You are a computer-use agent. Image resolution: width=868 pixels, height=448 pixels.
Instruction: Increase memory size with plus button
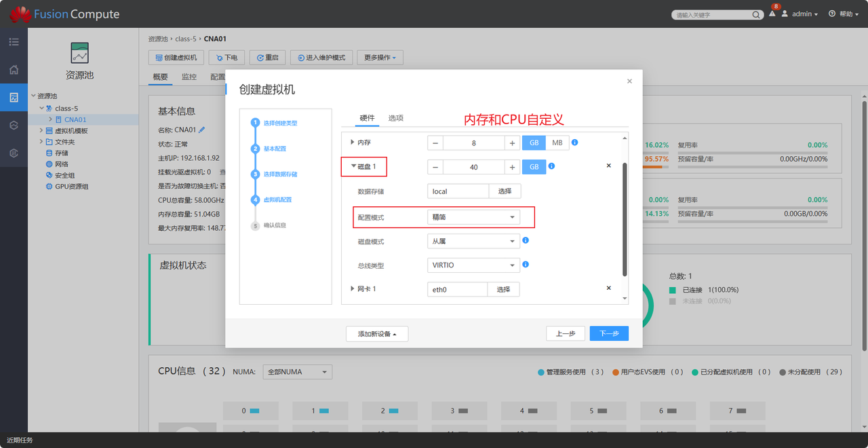(x=512, y=143)
